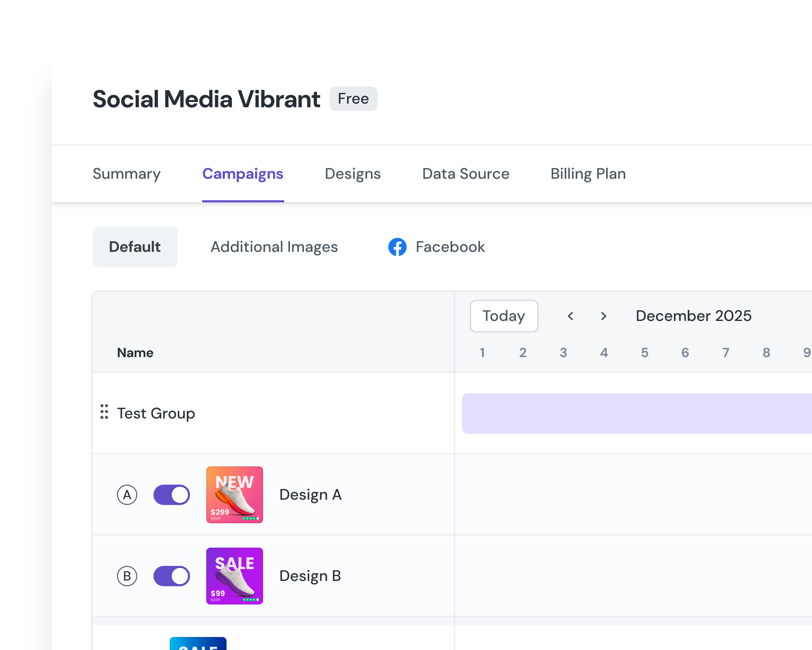This screenshot has width=812, height=650.
Task: Switch to the Data Source tab
Action: point(465,174)
